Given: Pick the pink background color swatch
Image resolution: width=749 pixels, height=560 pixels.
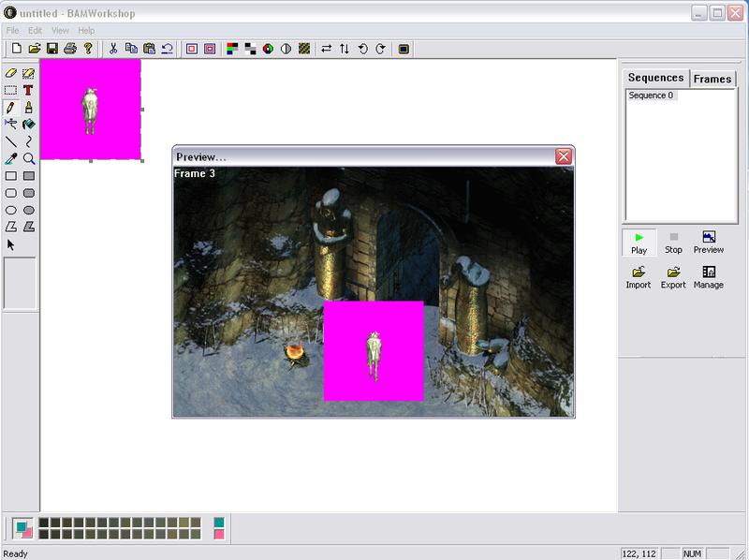Looking at the screenshot, I should [x=219, y=534].
